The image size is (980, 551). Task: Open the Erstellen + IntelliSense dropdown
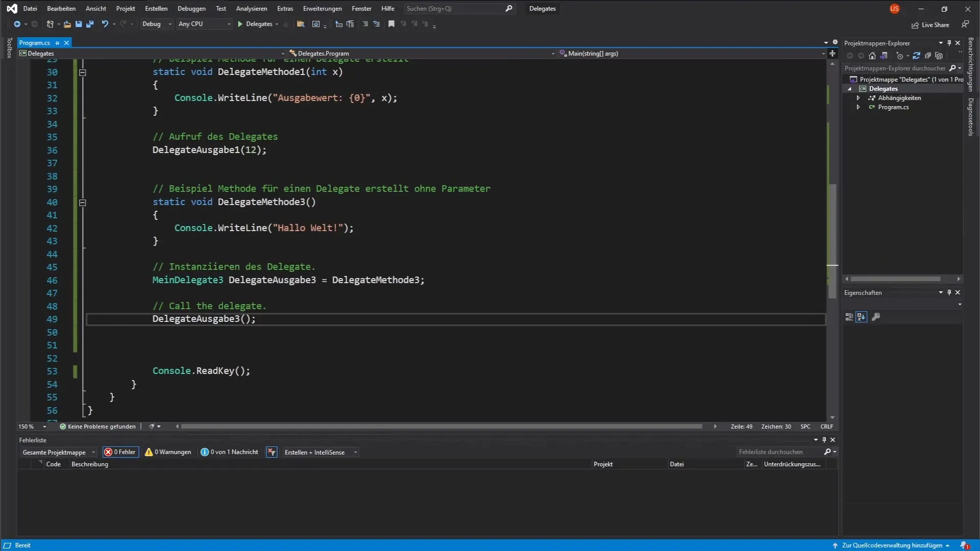coord(321,452)
